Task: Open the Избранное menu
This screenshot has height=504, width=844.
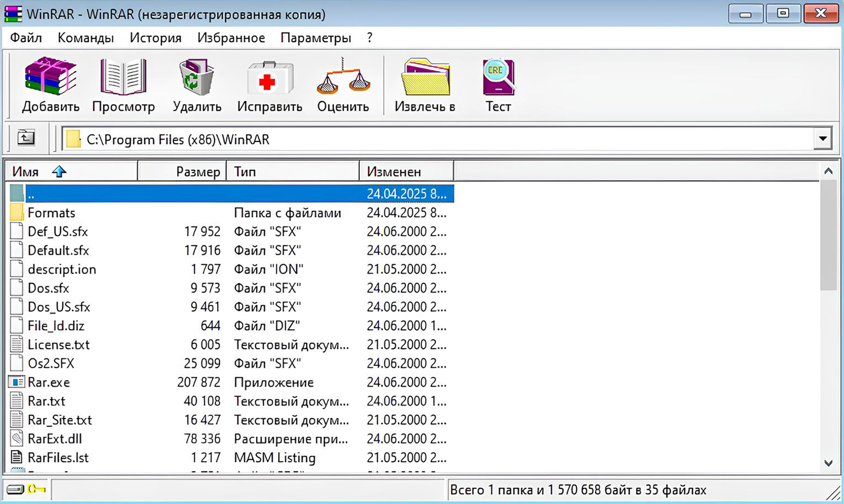Action: [231, 38]
